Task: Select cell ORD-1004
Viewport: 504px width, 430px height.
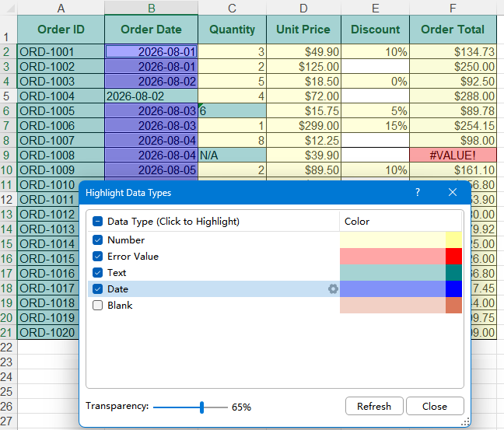Action: coord(61,96)
